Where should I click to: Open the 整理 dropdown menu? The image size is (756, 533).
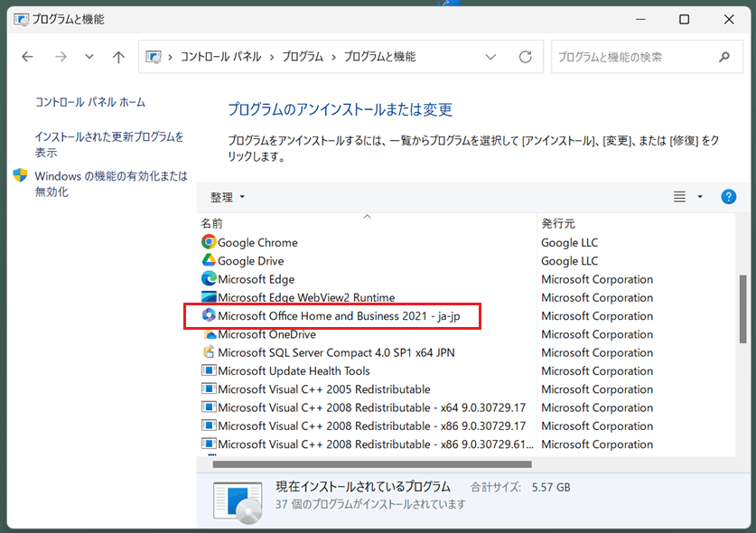pyautogui.click(x=228, y=197)
